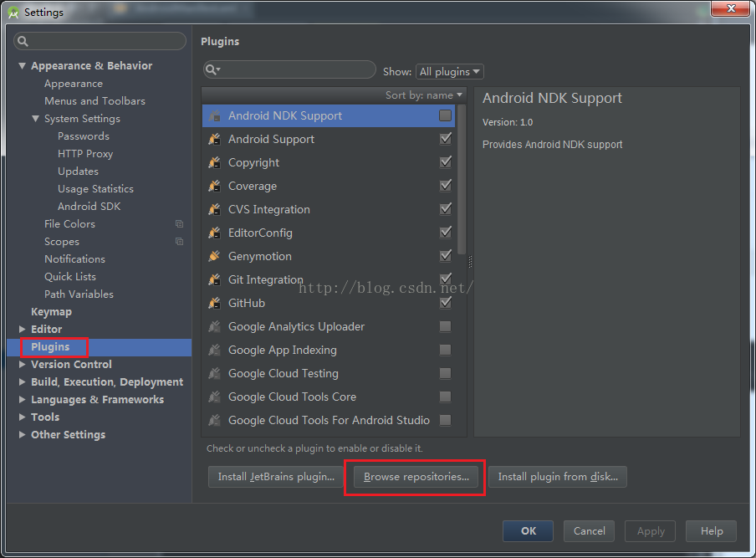Click the Google Analytics Uploader plugin icon
Image resolution: width=756 pixels, height=558 pixels.
(x=215, y=326)
